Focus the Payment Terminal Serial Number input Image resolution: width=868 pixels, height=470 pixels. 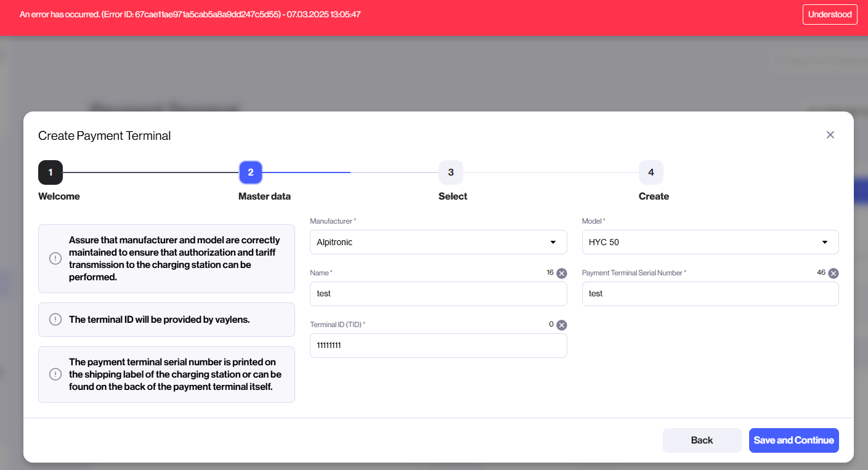[x=710, y=294]
